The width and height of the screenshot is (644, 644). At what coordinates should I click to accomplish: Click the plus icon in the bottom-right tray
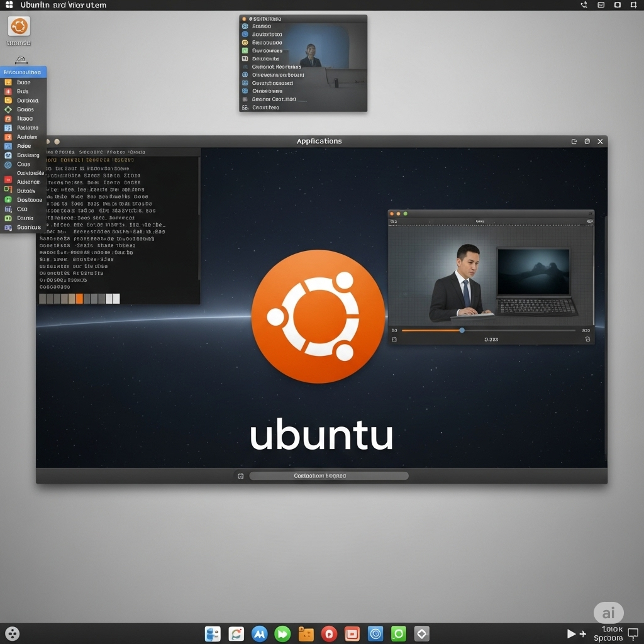pyautogui.click(x=583, y=634)
